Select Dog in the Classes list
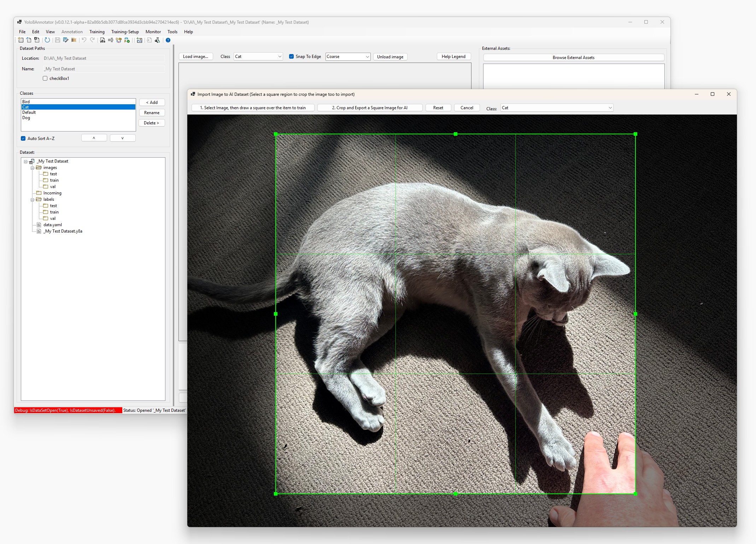756x544 pixels. (27, 118)
